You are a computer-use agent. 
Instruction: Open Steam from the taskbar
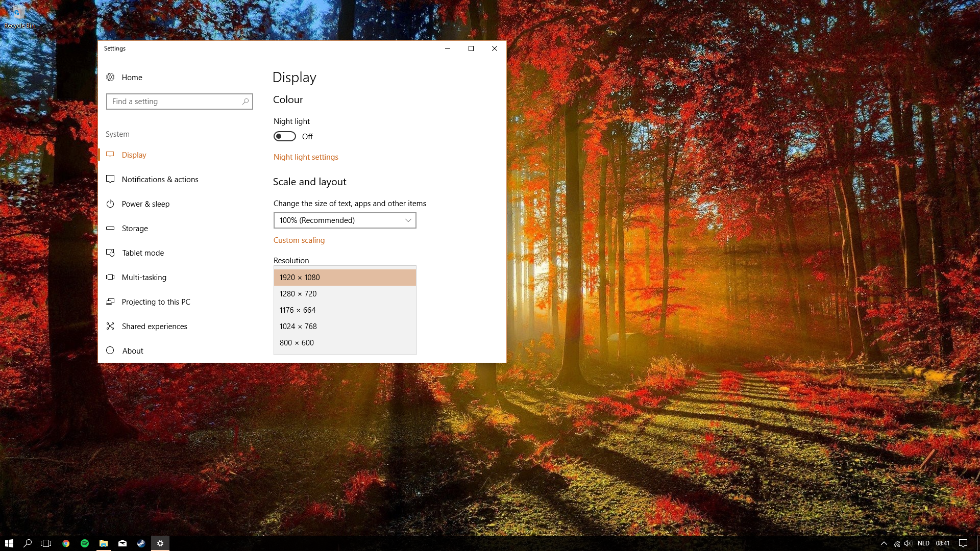pyautogui.click(x=141, y=543)
